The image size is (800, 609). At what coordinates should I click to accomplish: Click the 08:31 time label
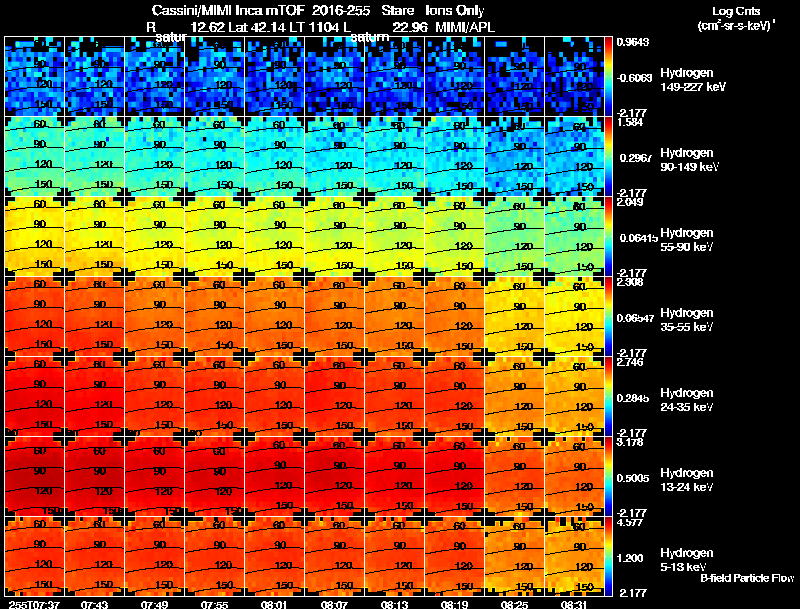coord(574,604)
